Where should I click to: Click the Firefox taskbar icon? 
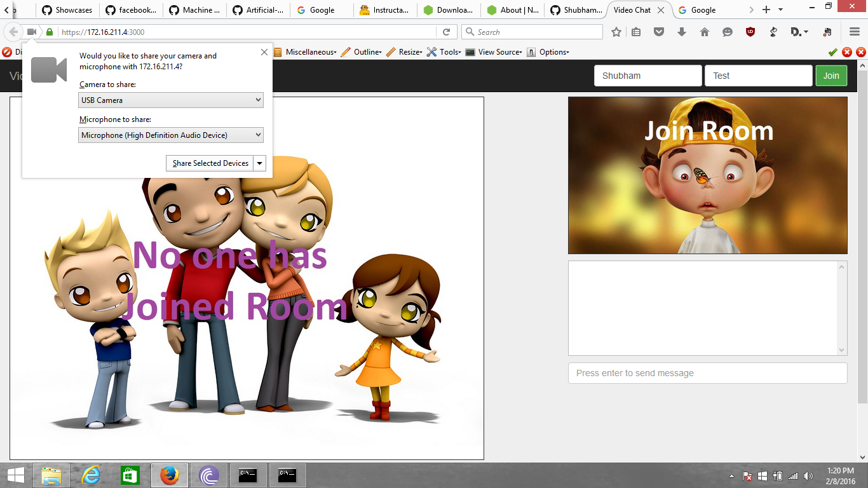pos(169,475)
